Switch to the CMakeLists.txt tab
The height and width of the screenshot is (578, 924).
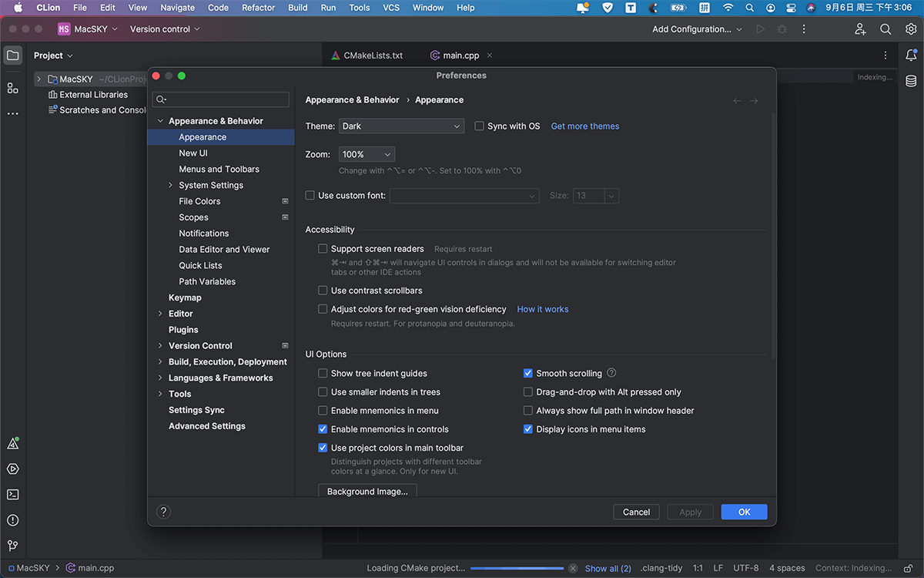(x=367, y=55)
